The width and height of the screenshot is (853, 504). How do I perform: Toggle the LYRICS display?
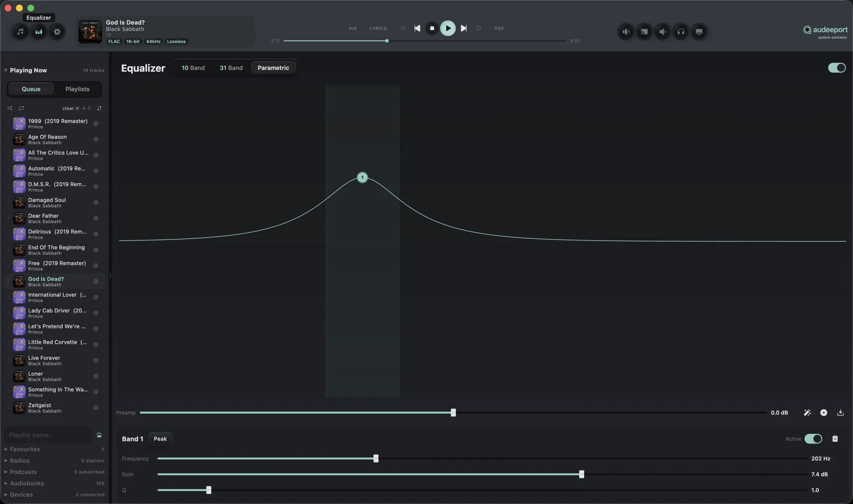pos(378,29)
